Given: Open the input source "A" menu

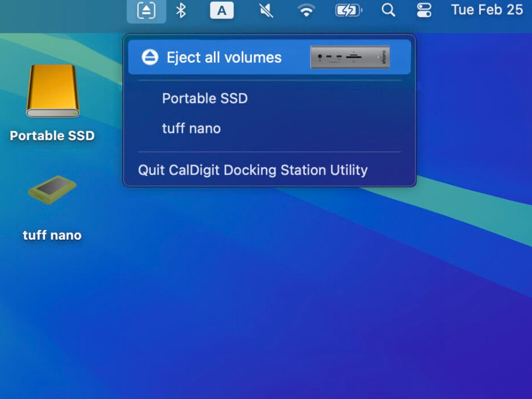Looking at the screenshot, I should [x=221, y=10].
